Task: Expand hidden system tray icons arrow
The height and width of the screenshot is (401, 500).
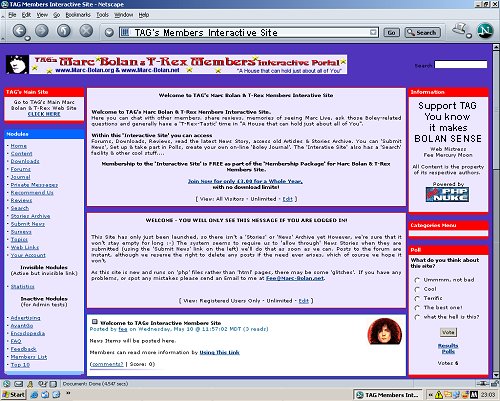Action: [431, 395]
